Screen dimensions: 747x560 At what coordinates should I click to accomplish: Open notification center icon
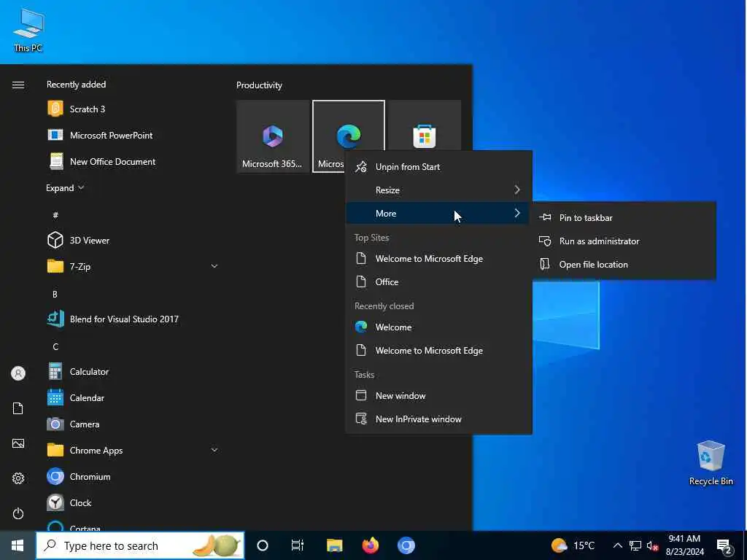[x=724, y=546]
